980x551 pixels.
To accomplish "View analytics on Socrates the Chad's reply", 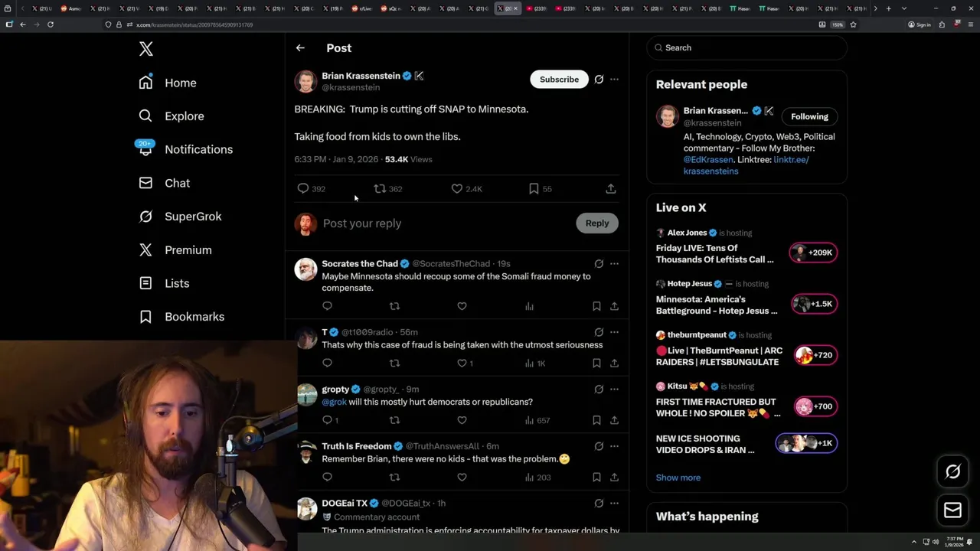I will (x=529, y=306).
